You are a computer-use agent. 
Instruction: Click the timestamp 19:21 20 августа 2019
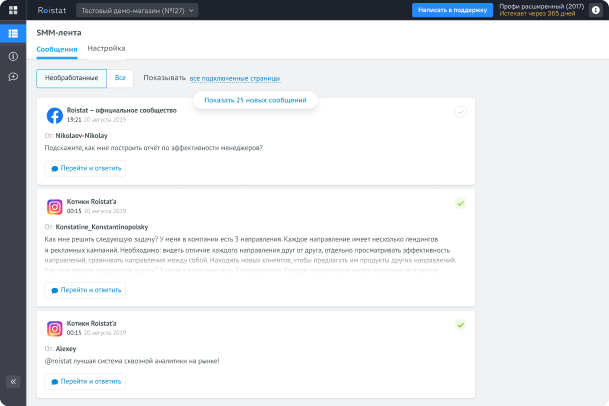pyautogui.click(x=96, y=120)
